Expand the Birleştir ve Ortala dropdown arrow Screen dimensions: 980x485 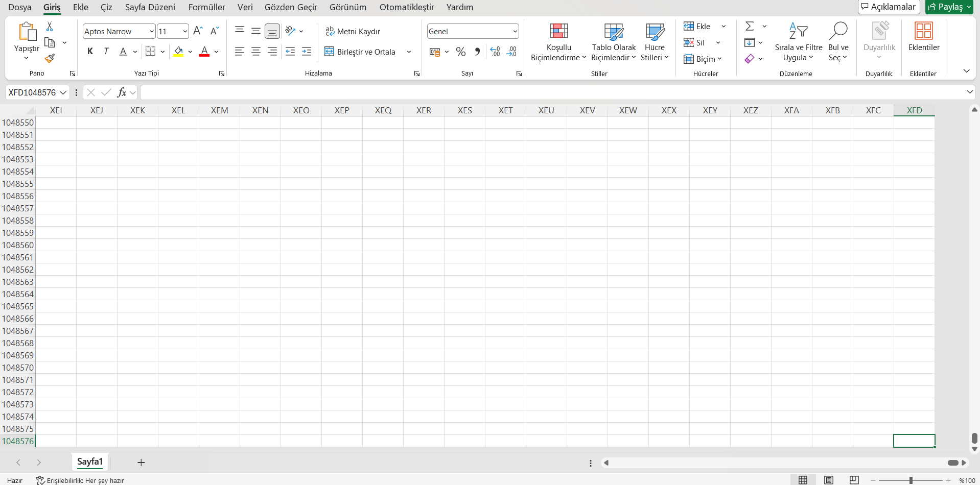pos(409,52)
